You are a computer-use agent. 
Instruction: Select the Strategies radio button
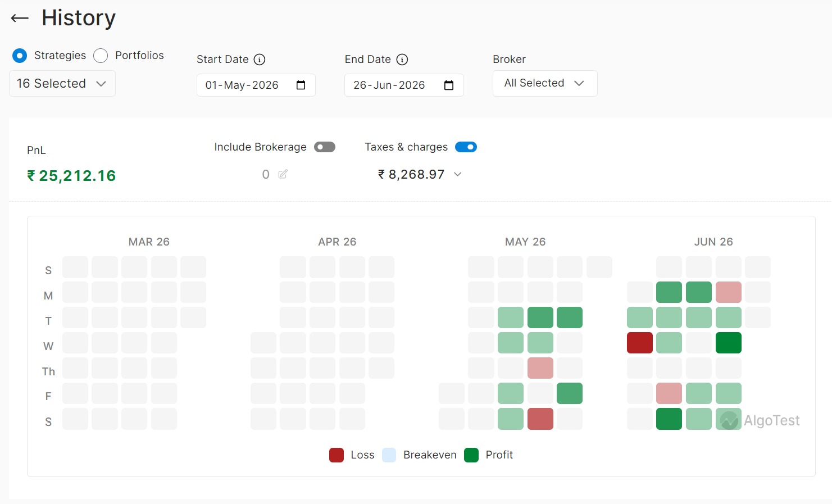click(20, 56)
